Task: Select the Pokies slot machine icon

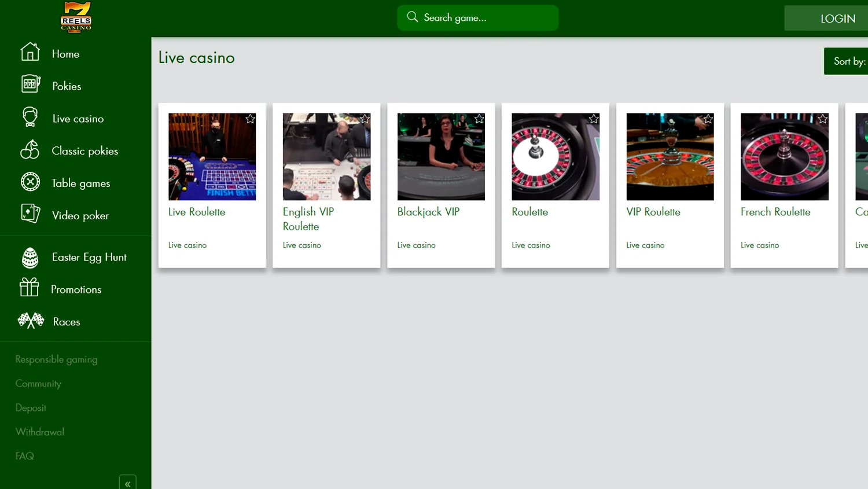Action: pyautogui.click(x=30, y=84)
